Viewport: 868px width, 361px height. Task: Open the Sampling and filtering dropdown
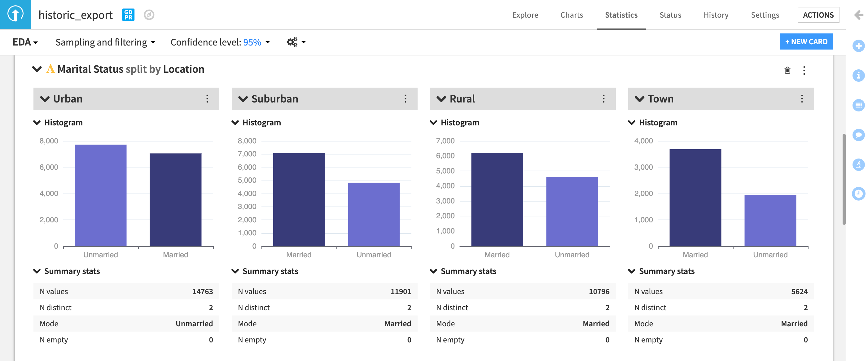click(x=106, y=41)
